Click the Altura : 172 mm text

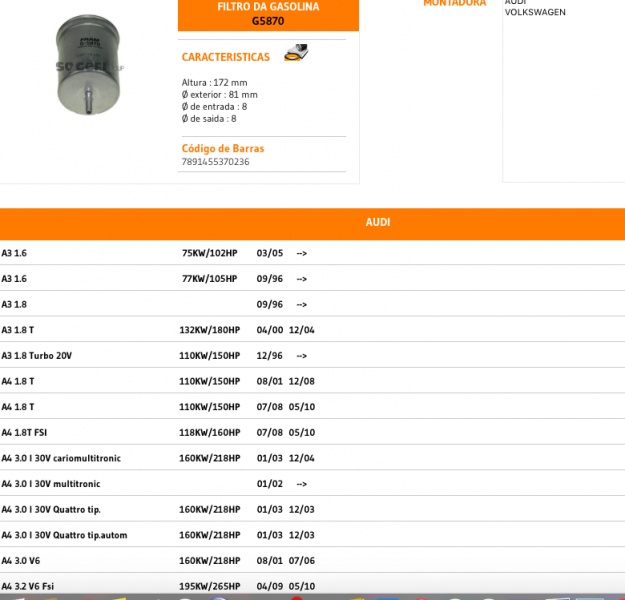(x=214, y=83)
